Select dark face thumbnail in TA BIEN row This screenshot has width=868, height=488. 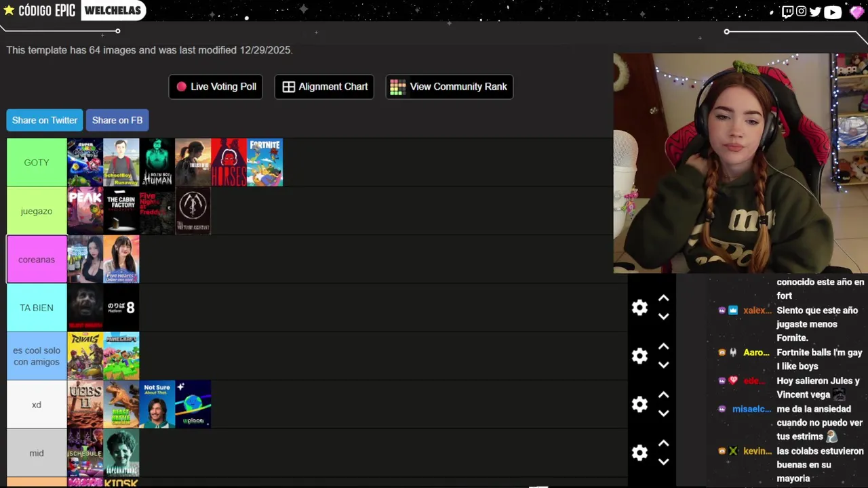coord(85,308)
